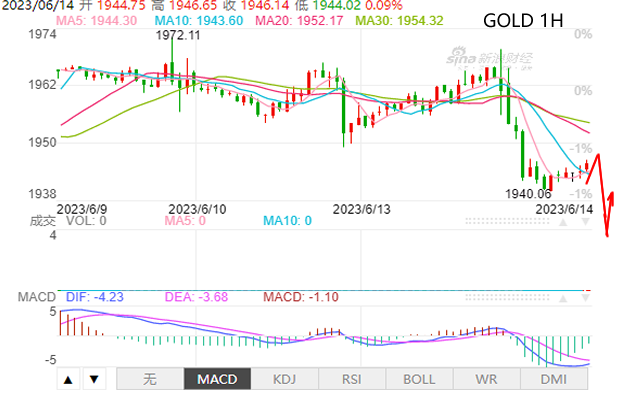This screenshot has height=400, width=620.
Task: Switch to the DMI indicator tab
Action: [554, 379]
